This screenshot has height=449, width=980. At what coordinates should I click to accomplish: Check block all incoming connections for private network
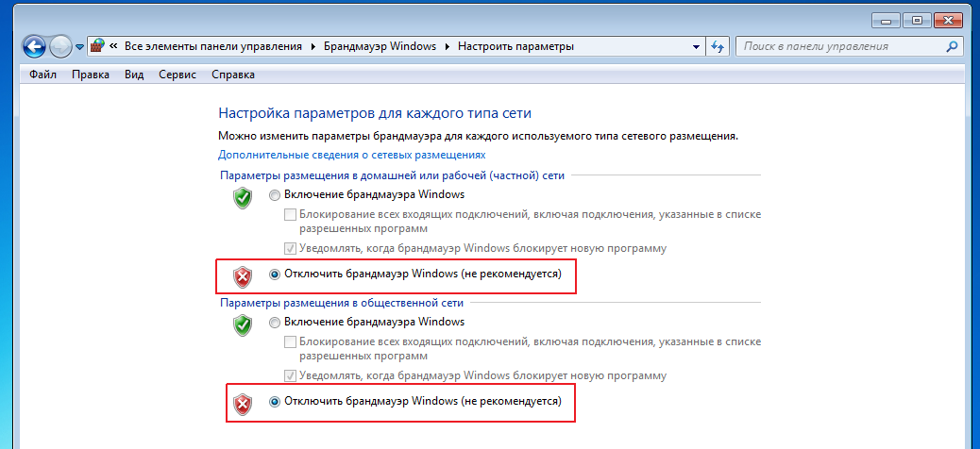point(290,215)
